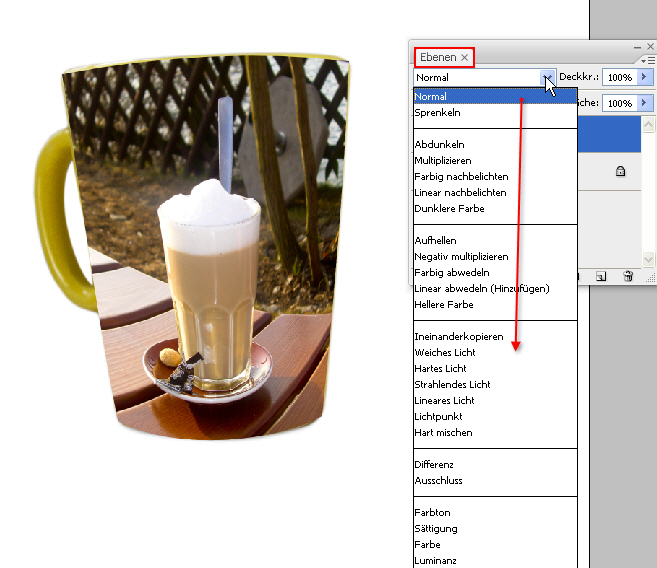Select Sprenkeln blend mode
The height and width of the screenshot is (568, 657).
pos(437,113)
